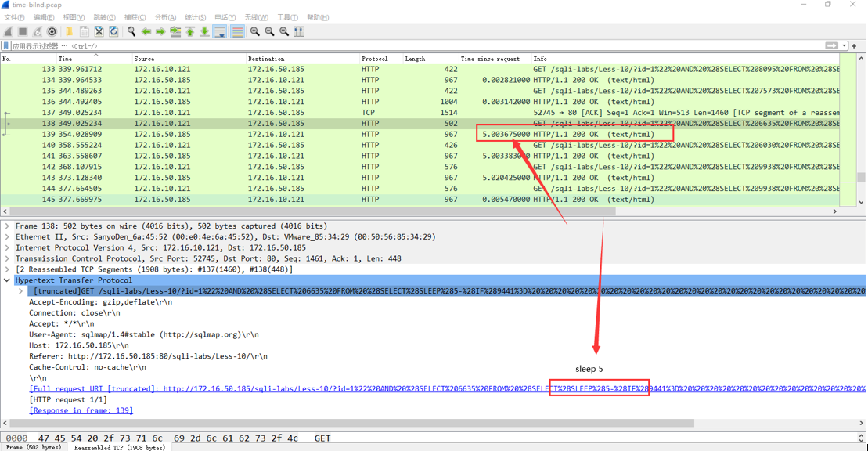Reload this capture file
Image resolution: width=868 pixels, height=451 pixels.
pos(113,31)
